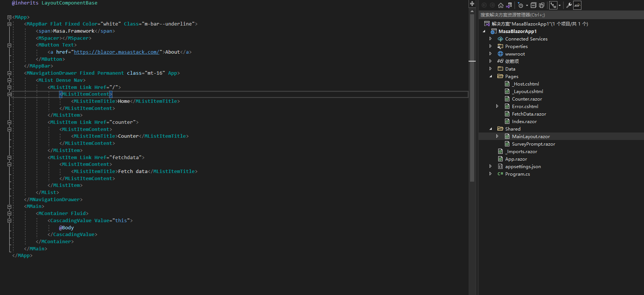Open the pending changes filter dropdown arrow
The image size is (644, 295).
point(527,5)
